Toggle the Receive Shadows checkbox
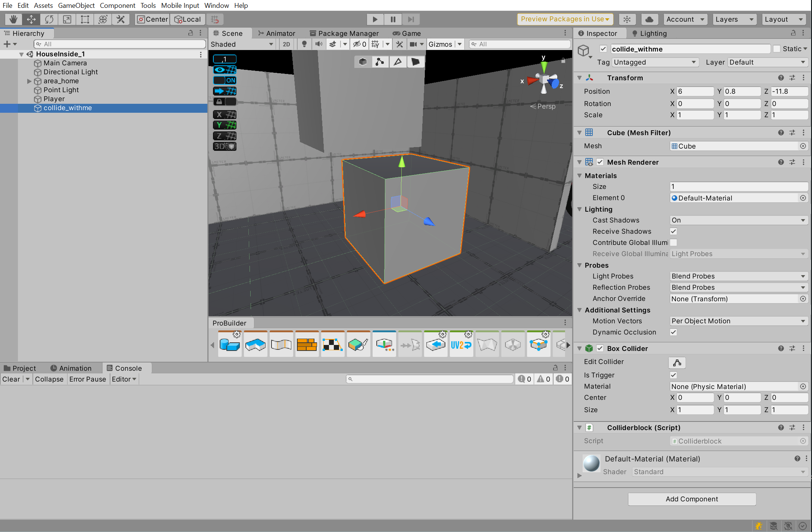The height and width of the screenshot is (532, 812). tap(673, 231)
